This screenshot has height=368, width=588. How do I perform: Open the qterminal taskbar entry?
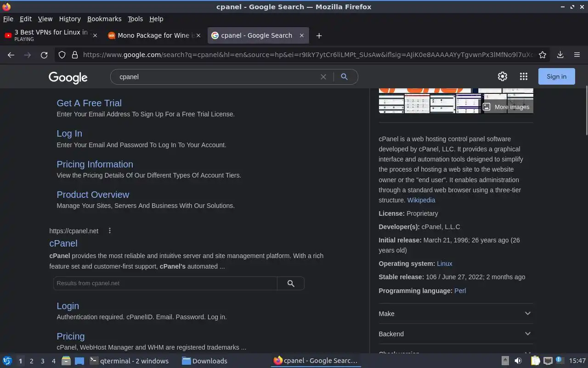pos(129,361)
